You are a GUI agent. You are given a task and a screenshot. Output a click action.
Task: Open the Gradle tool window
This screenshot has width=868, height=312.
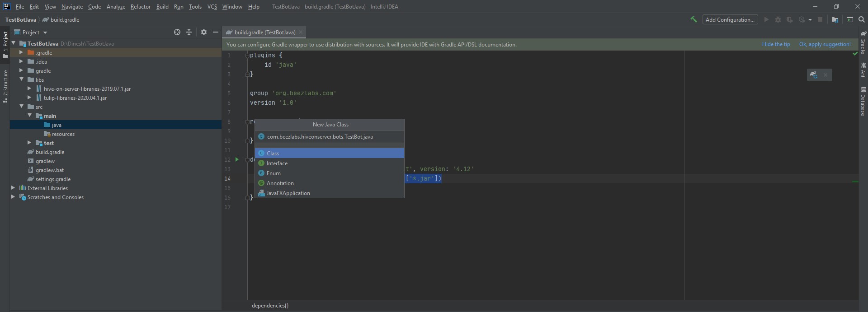[x=863, y=43]
